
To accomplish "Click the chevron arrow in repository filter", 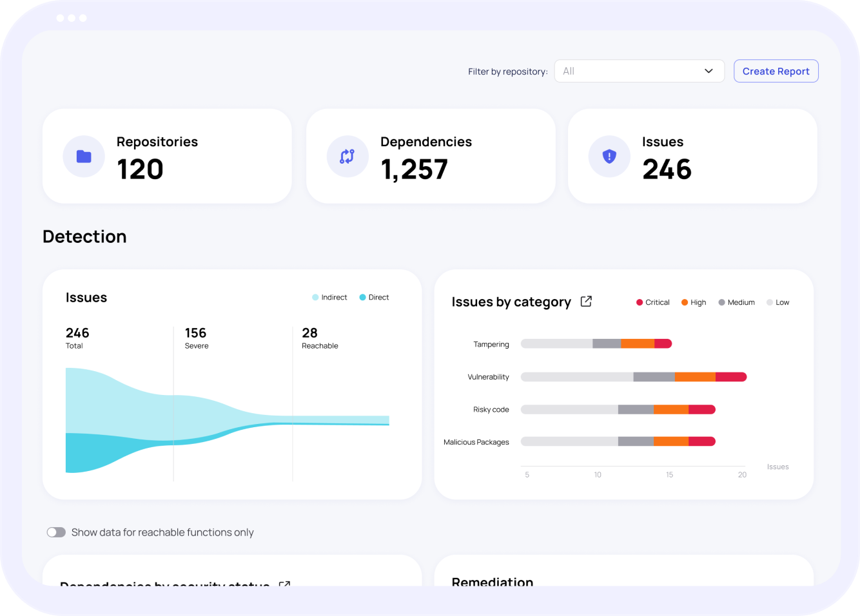I will 709,71.
